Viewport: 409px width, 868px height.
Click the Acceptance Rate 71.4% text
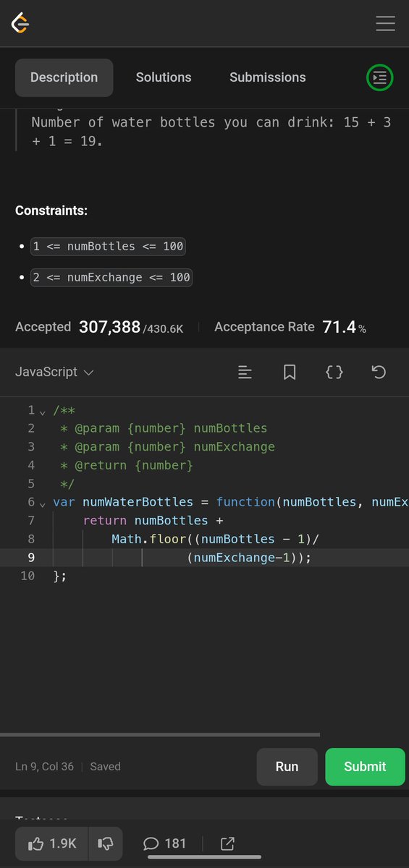290,327
